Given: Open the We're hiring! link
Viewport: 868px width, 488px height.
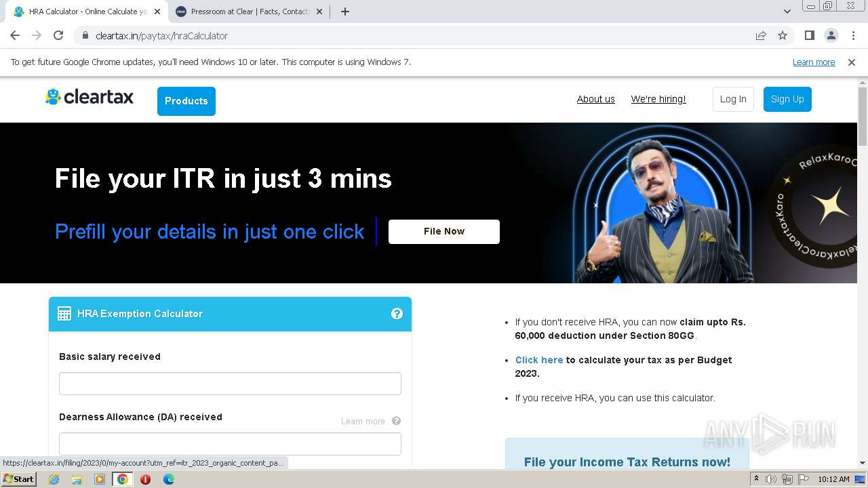Looking at the screenshot, I should [658, 99].
